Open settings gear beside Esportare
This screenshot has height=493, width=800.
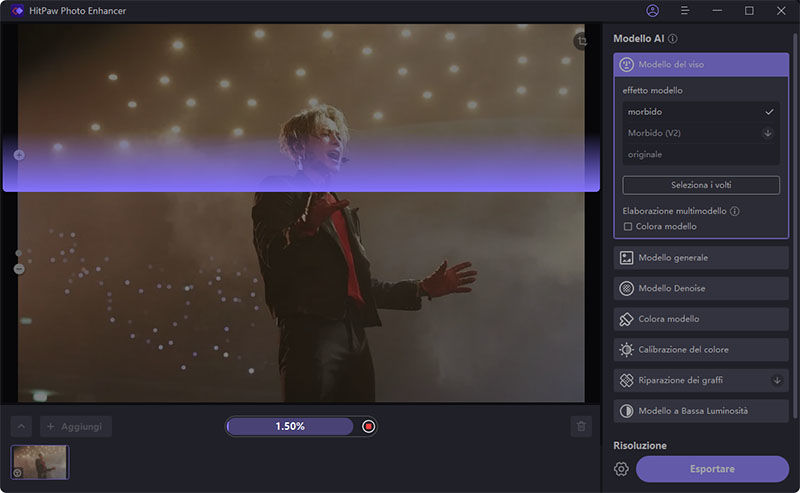pos(621,469)
